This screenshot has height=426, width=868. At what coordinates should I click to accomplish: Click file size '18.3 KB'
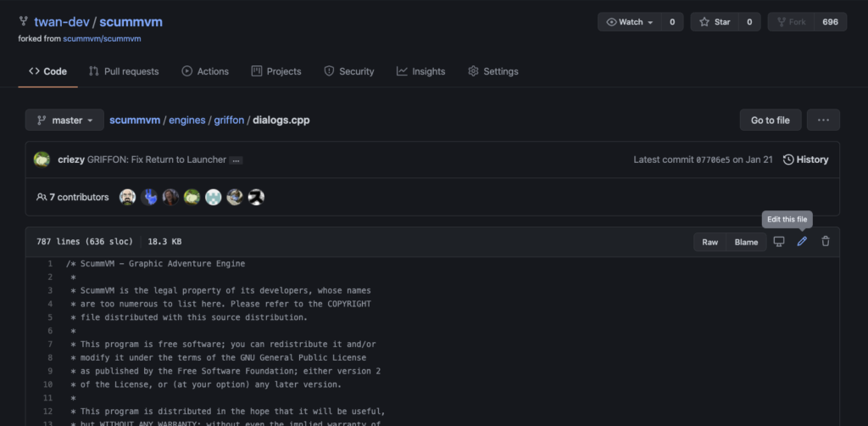click(x=164, y=242)
